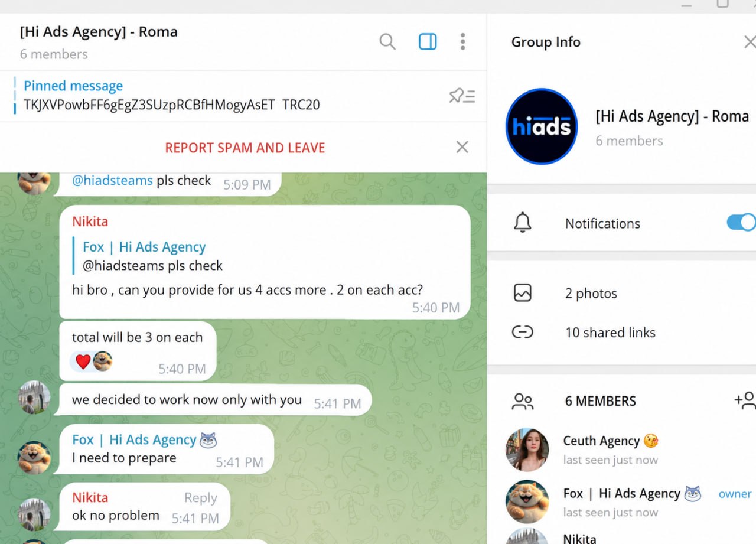
Task: Add a member with the plus-person icon
Action: pyautogui.click(x=745, y=400)
